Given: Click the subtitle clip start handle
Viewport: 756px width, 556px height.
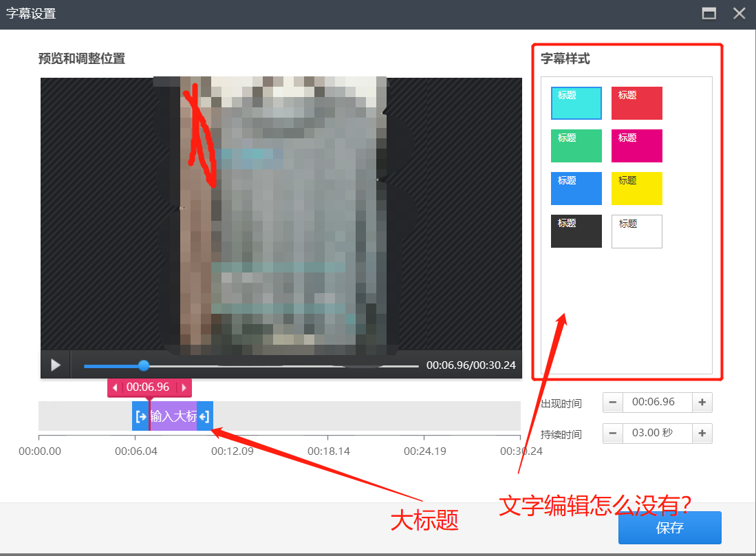Looking at the screenshot, I should click(x=141, y=416).
